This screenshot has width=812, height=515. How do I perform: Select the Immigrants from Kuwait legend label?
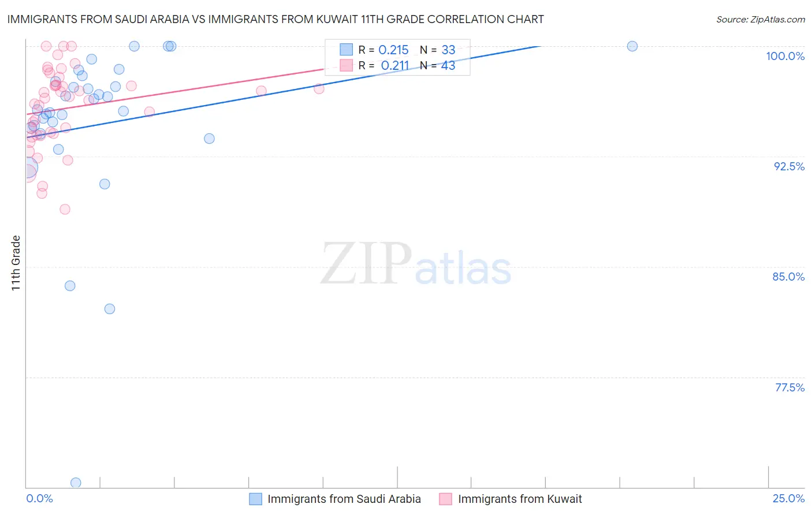tap(520, 499)
